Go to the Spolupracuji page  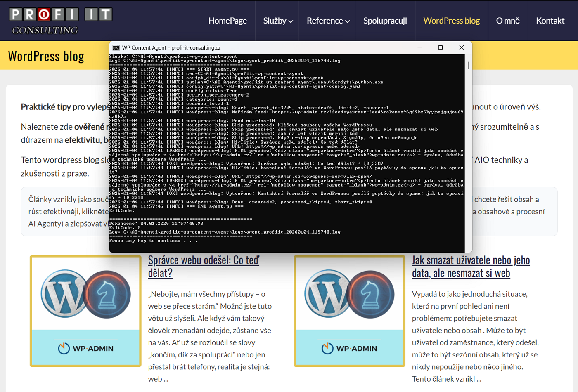385,21
